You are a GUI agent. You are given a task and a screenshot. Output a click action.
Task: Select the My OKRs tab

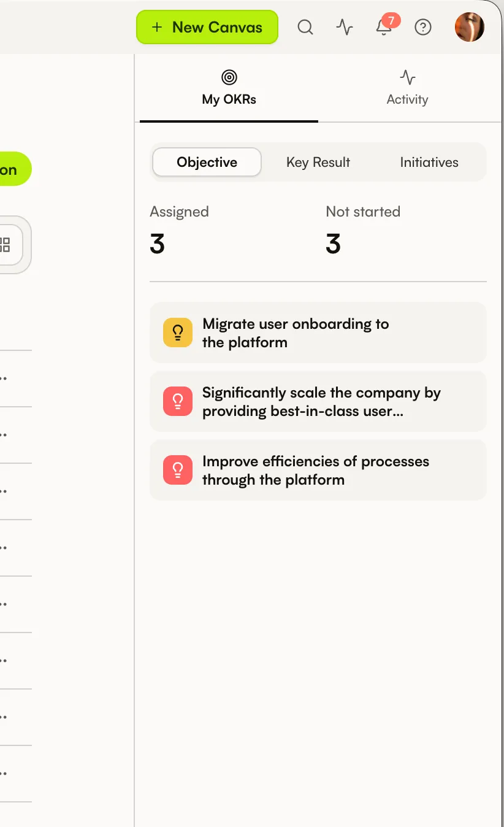click(x=229, y=89)
